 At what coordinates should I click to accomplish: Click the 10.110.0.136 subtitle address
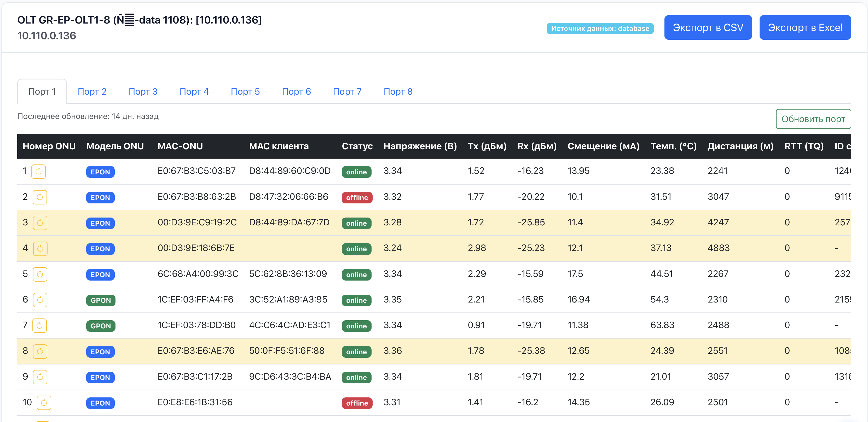tap(47, 35)
